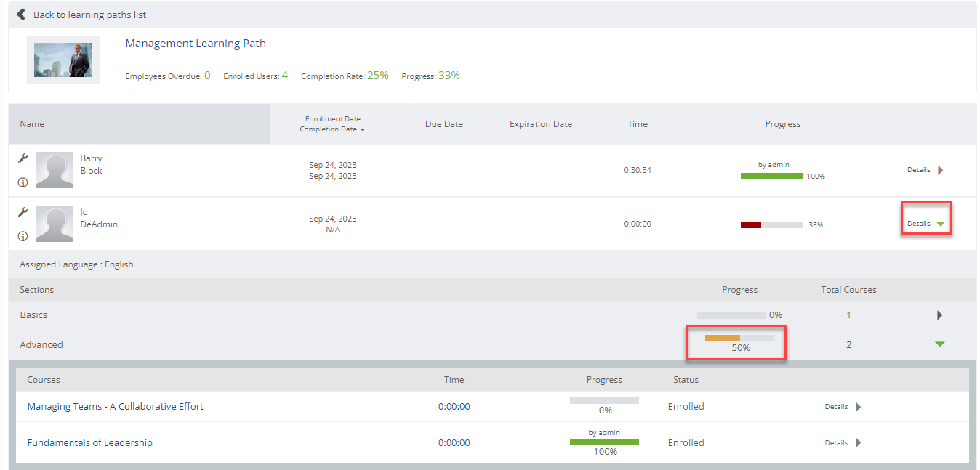Open the Basics section arrow
The height and width of the screenshot is (470, 980).
click(x=939, y=315)
